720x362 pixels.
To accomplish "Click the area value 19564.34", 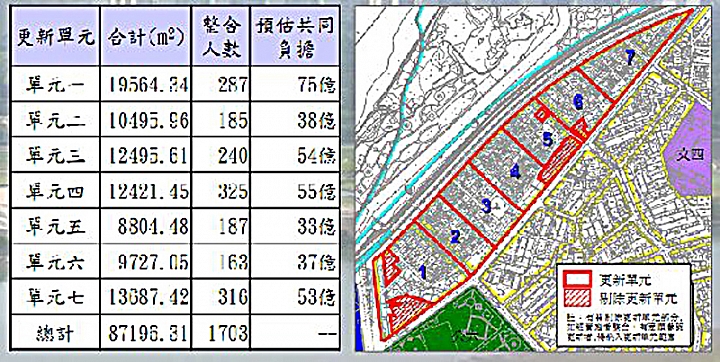I will [x=149, y=84].
